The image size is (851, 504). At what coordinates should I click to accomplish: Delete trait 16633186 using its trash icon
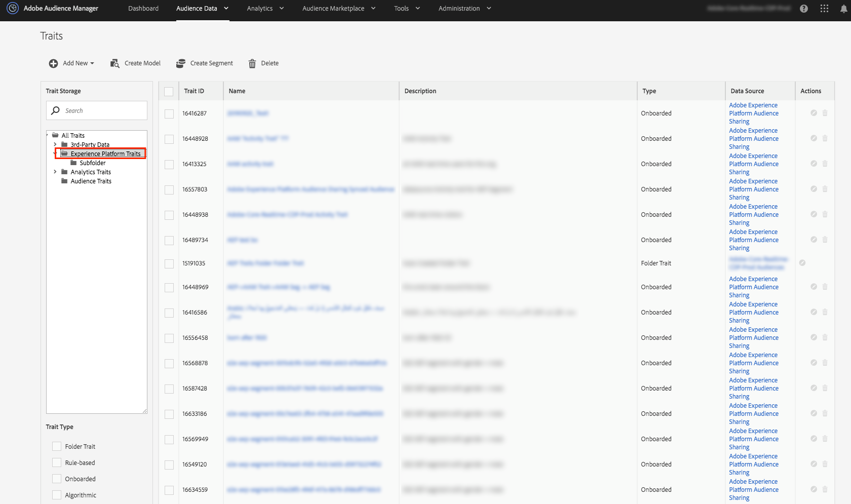coord(825,413)
